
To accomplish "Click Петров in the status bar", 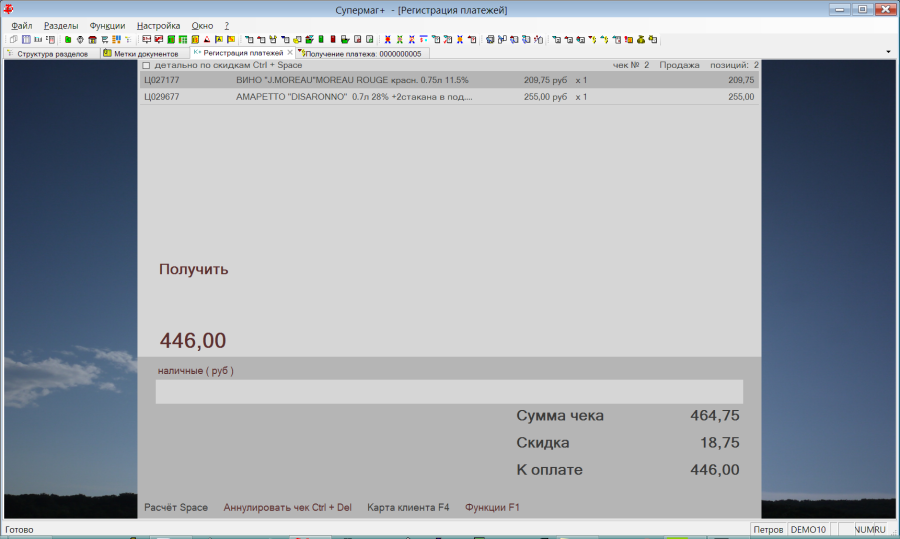I will pyautogui.click(x=768, y=530).
